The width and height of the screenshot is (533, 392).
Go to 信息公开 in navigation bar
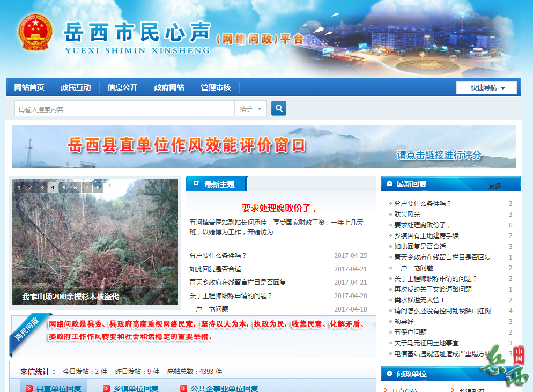click(122, 88)
